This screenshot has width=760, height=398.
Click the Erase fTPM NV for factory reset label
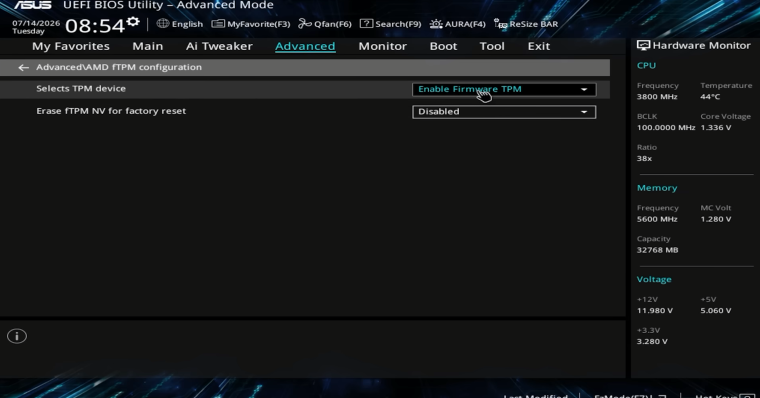[111, 111]
